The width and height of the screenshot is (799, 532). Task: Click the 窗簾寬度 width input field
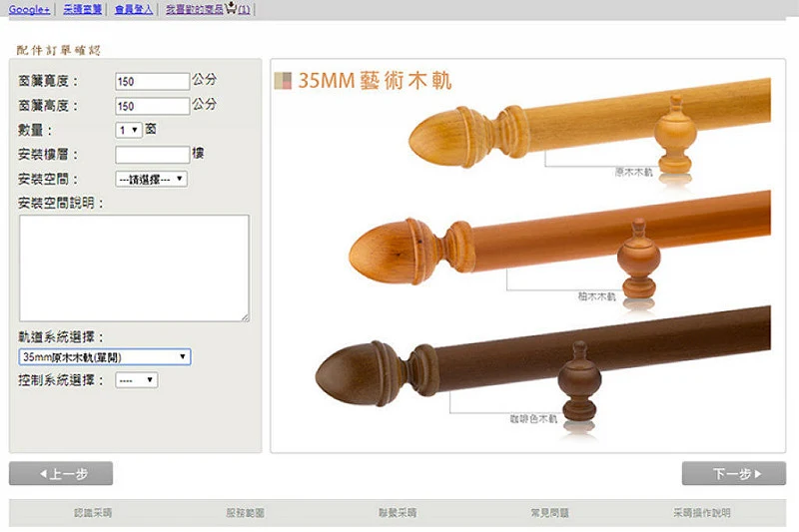tap(153, 82)
